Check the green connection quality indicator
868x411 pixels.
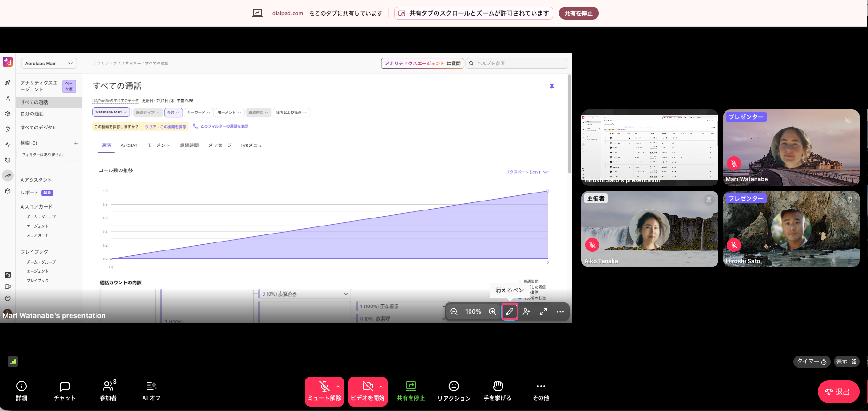click(x=13, y=362)
